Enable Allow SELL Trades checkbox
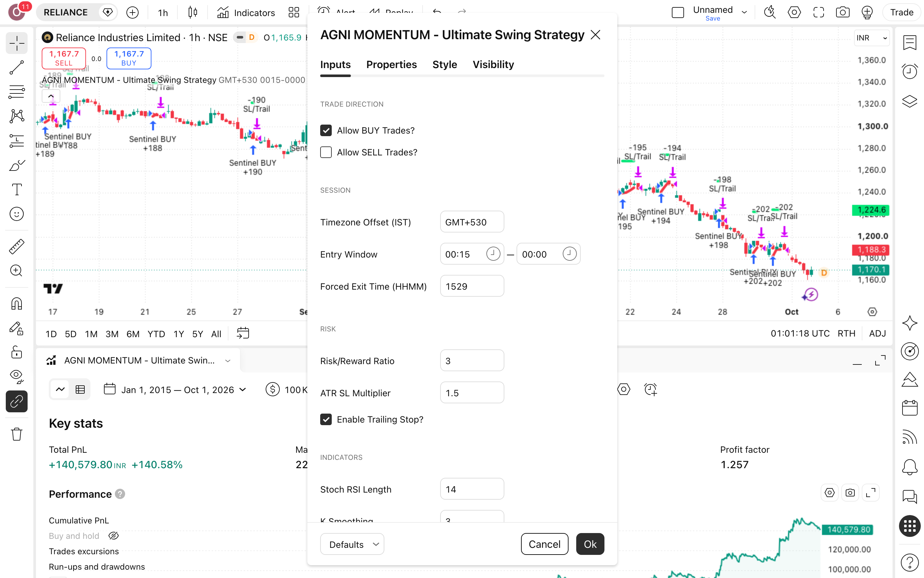 326,152
